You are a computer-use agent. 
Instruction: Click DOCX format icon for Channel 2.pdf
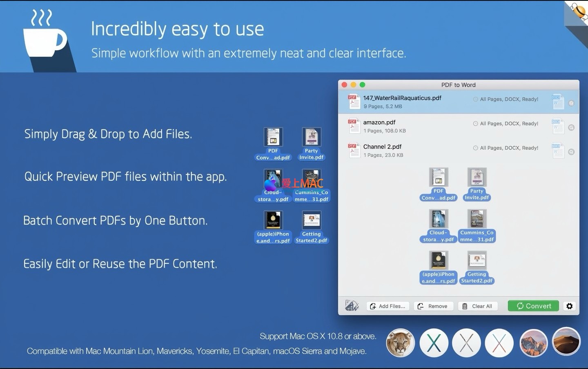point(558,151)
